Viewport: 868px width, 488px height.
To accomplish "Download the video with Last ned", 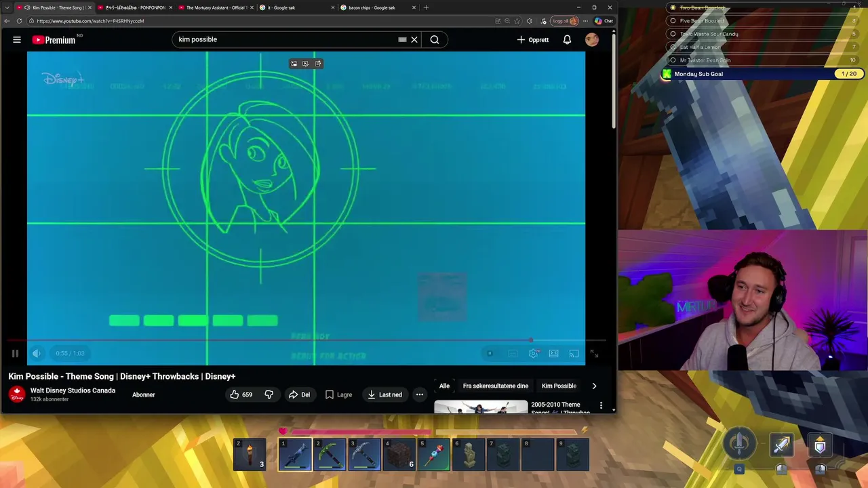I will point(384,394).
